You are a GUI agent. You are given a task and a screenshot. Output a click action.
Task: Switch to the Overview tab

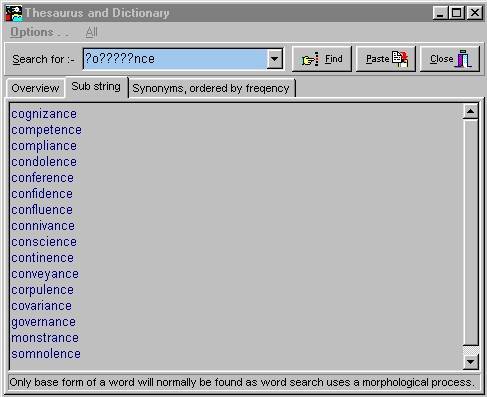35,88
